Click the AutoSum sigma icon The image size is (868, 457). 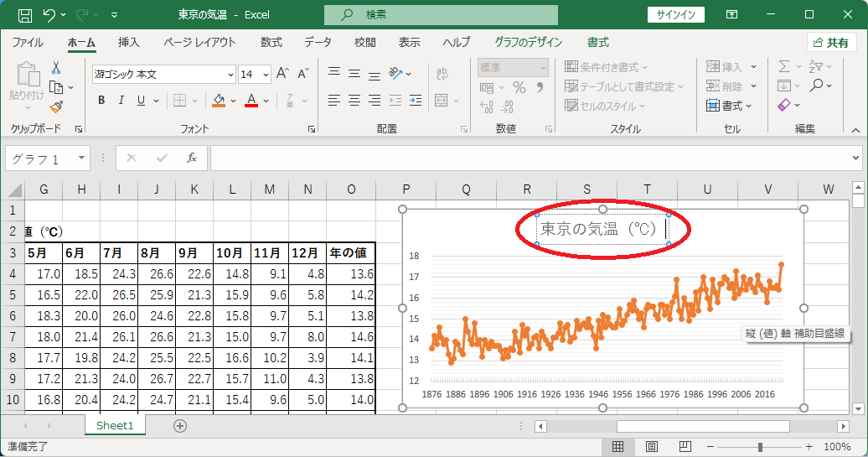click(784, 66)
